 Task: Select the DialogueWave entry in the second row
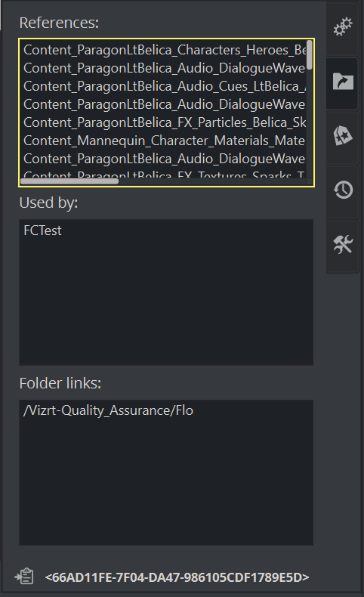165,68
